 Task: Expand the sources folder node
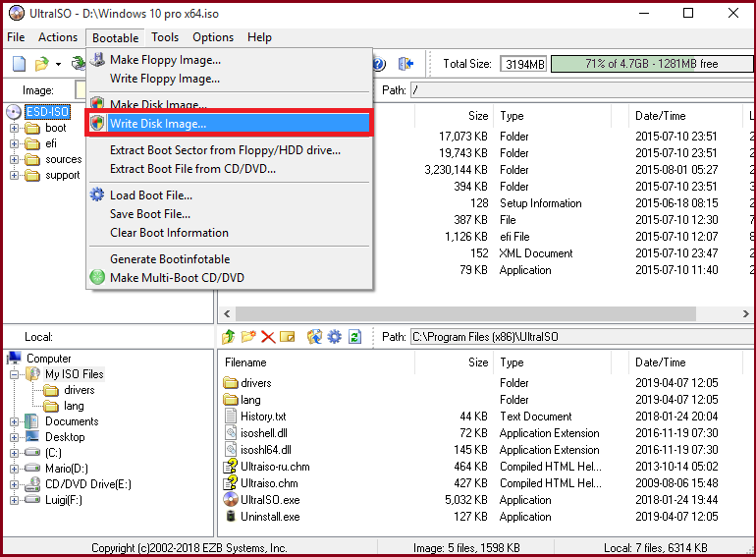(x=14, y=159)
